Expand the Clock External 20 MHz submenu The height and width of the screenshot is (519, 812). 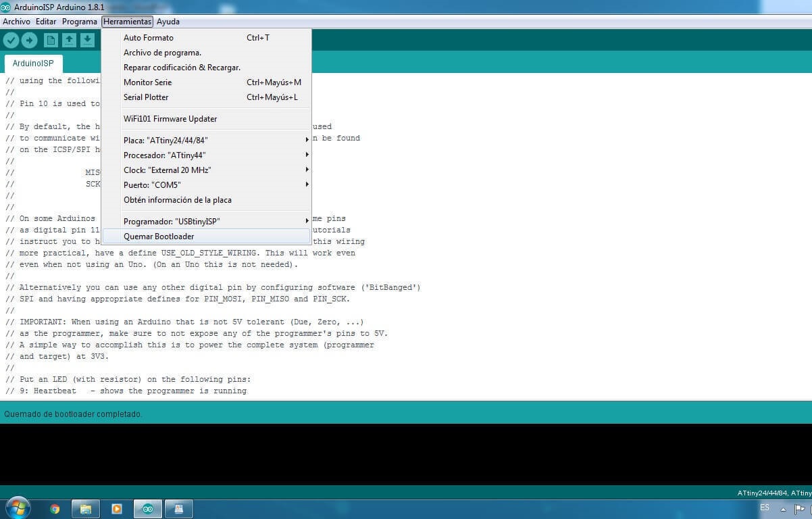point(206,170)
